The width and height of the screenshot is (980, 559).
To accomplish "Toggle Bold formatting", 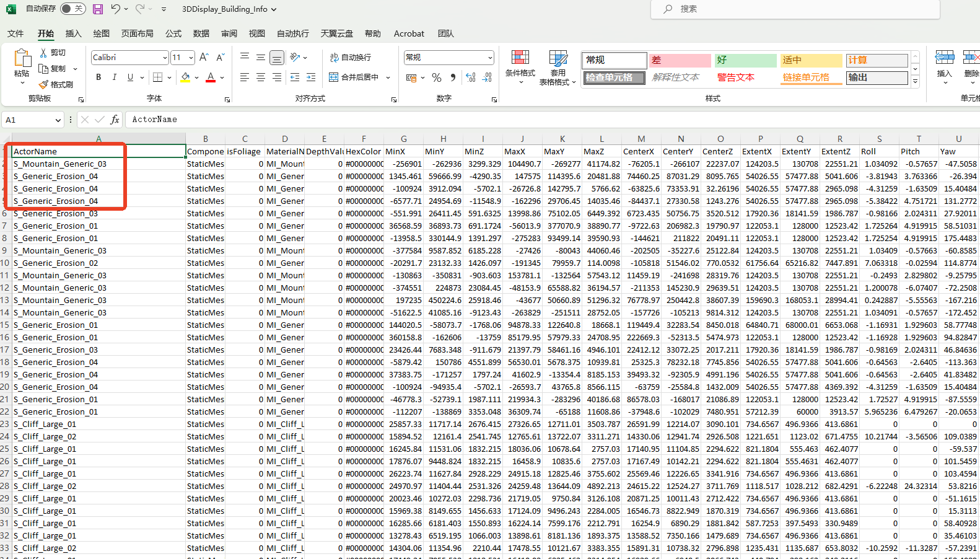I will [98, 77].
